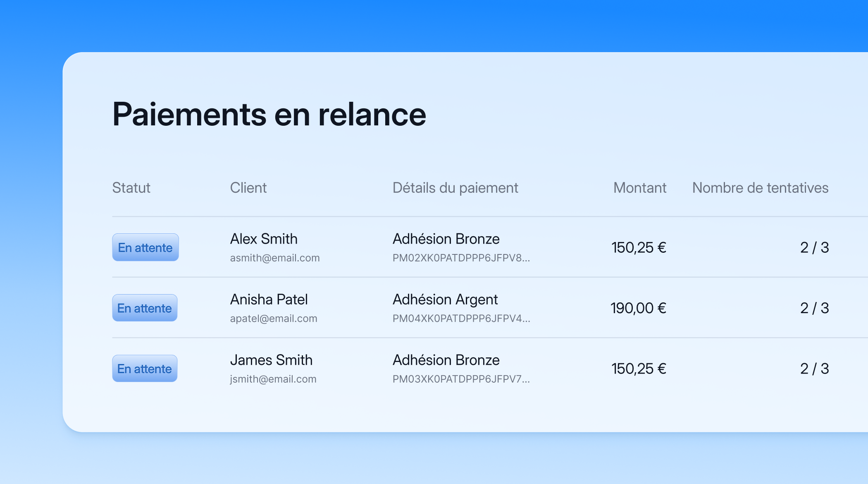868x484 pixels.
Task: Select the email apatel@email.com
Action: 274,319
